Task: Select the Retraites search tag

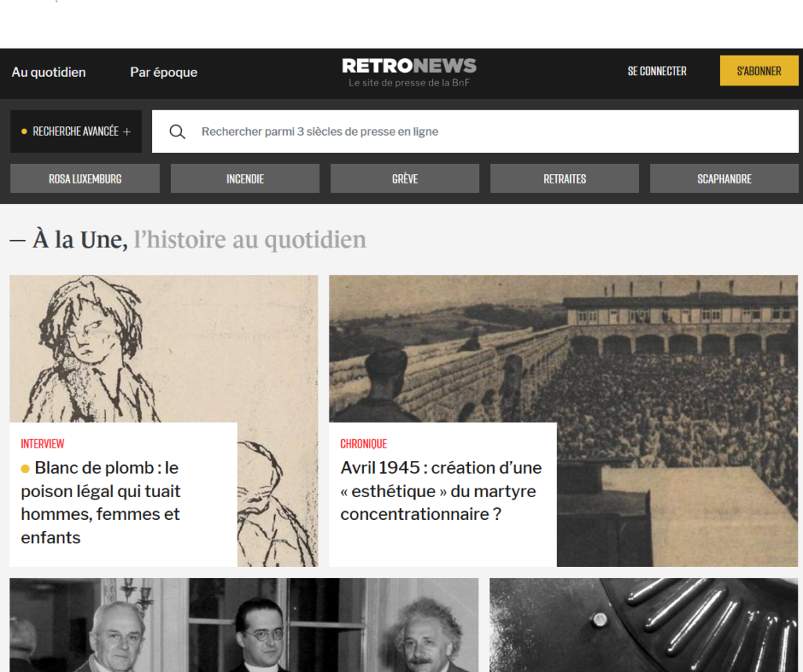Action: (x=565, y=179)
